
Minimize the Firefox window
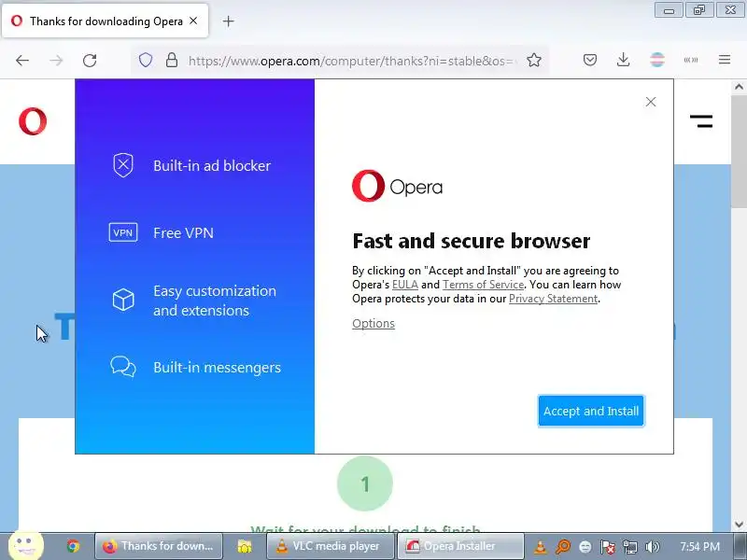click(669, 10)
